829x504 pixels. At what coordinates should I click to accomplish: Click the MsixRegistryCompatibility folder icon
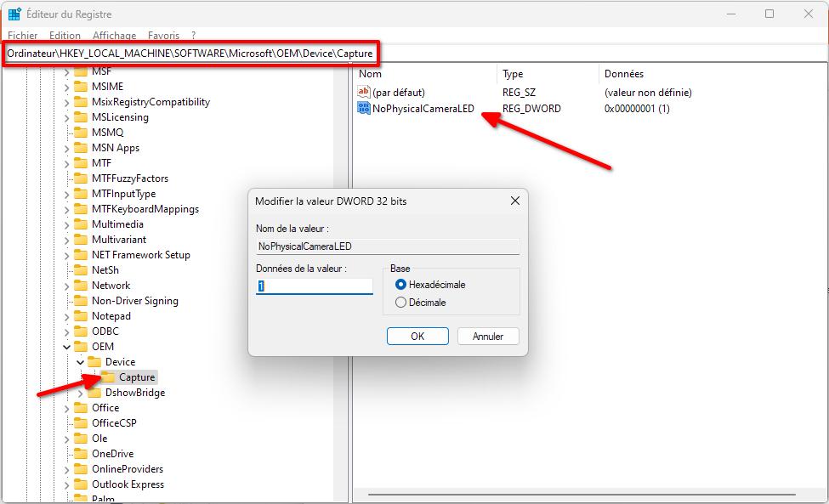[81, 101]
